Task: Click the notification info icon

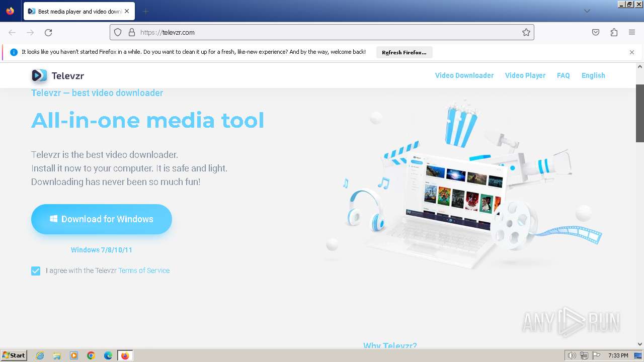Action: (x=14, y=52)
